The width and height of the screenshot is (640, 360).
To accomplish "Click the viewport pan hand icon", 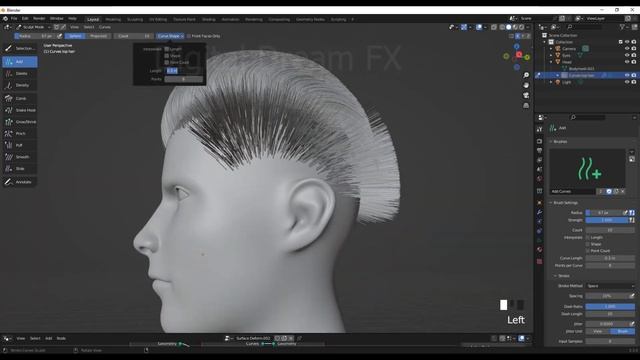I will (526, 85).
